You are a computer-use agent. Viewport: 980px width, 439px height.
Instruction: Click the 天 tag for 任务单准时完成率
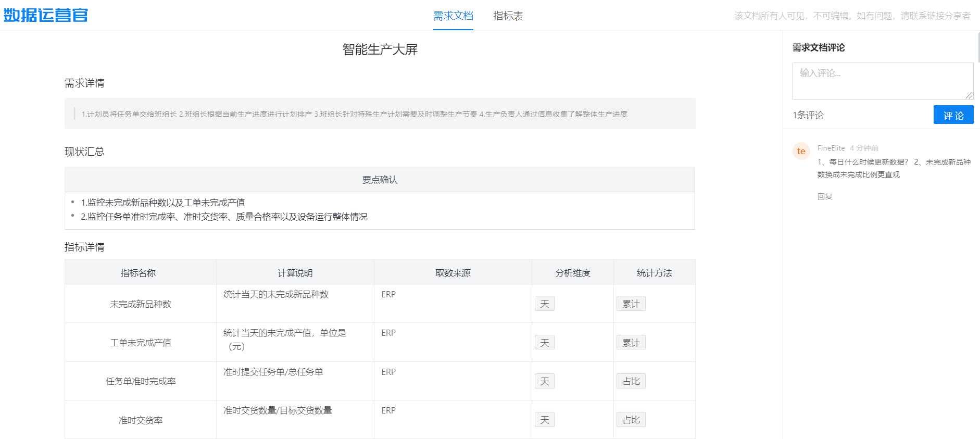[544, 381]
